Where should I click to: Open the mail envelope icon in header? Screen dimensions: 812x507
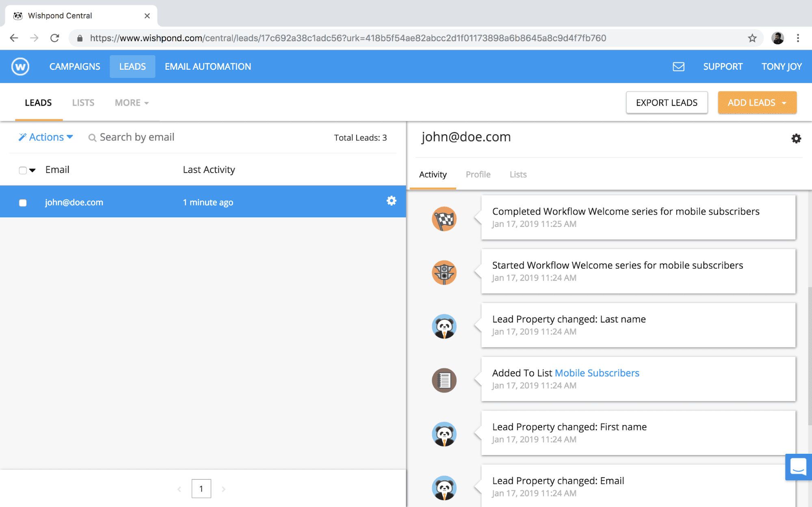click(678, 67)
